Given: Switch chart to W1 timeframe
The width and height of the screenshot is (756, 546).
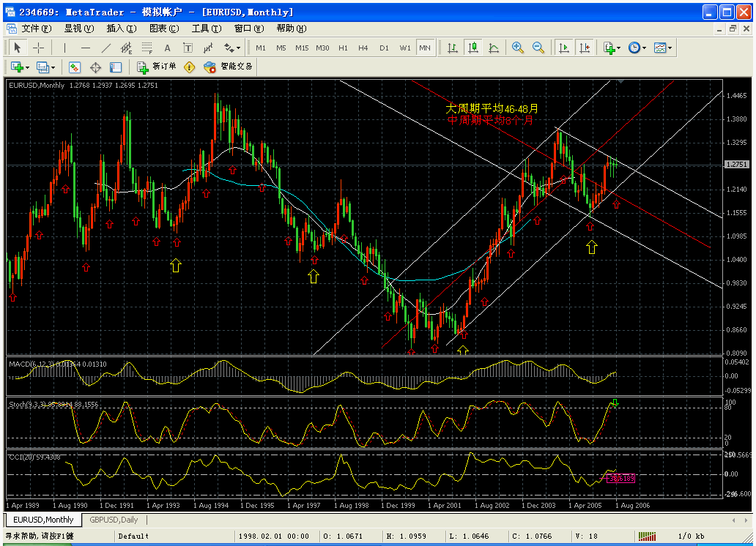Looking at the screenshot, I should (x=405, y=48).
